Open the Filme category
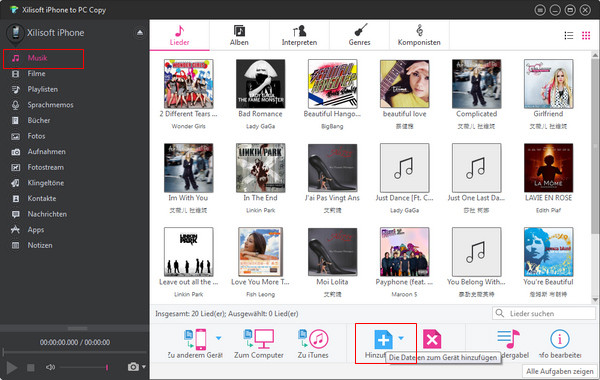Image resolution: width=600 pixels, height=380 pixels. pyautogui.click(x=36, y=74)
